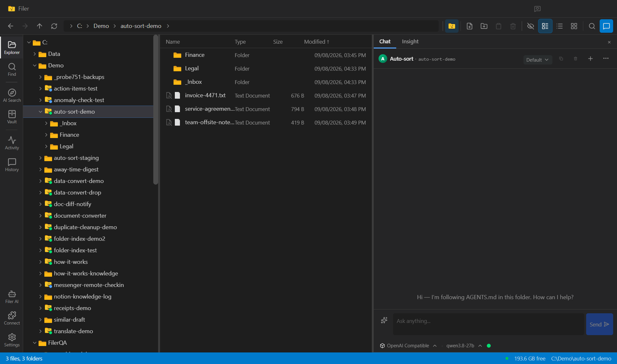Open the History sidebar section

[x=12, y=165]
